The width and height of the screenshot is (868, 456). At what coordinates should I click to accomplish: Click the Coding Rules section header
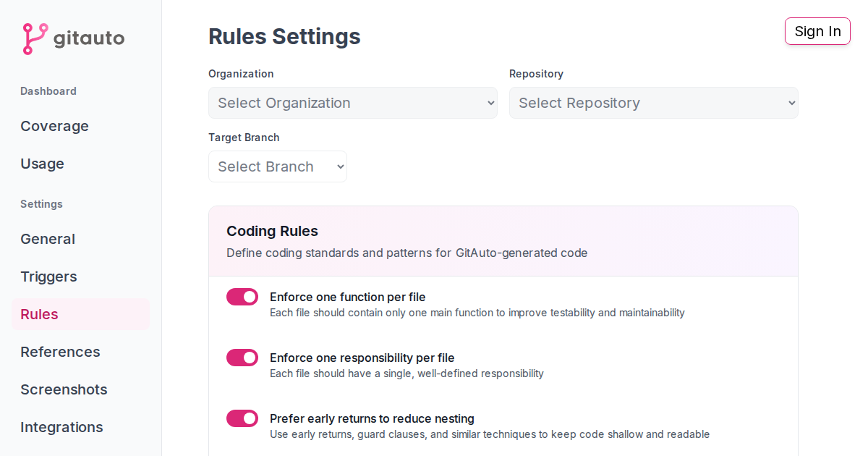(x=272, y=231)
